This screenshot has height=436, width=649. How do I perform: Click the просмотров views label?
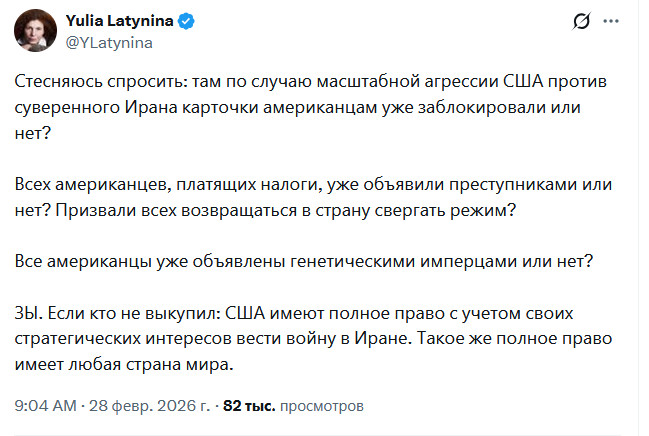[x=322, y=406]
